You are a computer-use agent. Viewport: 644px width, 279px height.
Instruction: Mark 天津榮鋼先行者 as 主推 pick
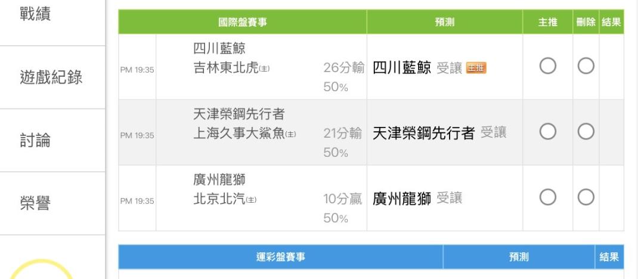[x=548, y=132]
